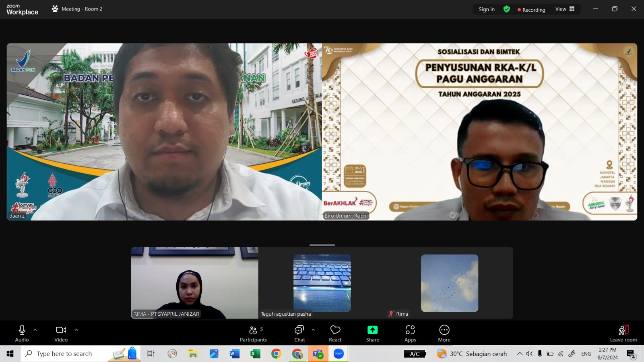Image resolution: width=644 pixels, height=362 pixels.
Task: Open the Apps panel
Action: [410, 334]
